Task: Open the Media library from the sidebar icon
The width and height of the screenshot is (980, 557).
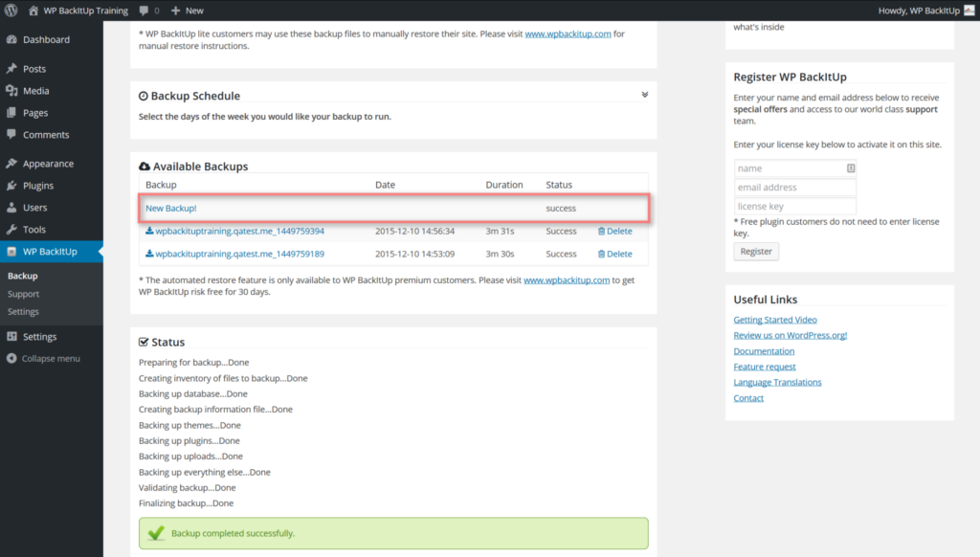Action: tap(12, 92)
